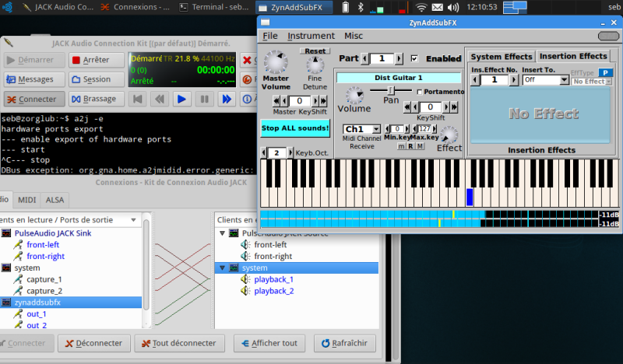Toggle the Part Enabled checkbox
The image size is (623, 364).
coord(414,58)
